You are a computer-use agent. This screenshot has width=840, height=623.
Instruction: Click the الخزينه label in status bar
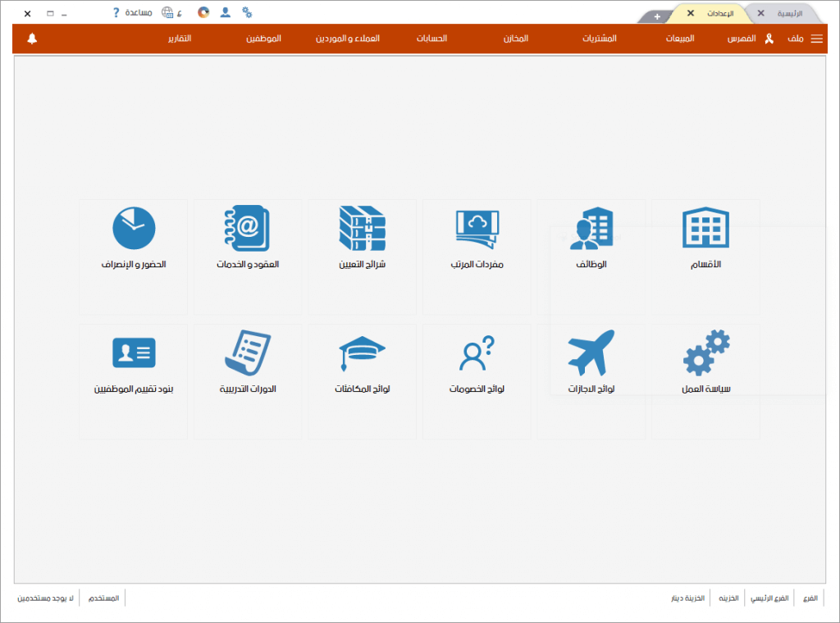click(x=728, y=598)
